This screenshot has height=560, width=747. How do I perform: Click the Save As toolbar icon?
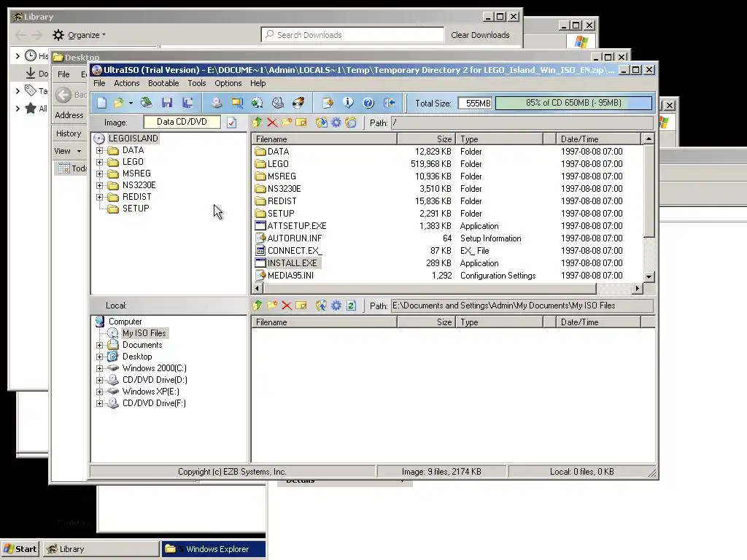(187, 103)
